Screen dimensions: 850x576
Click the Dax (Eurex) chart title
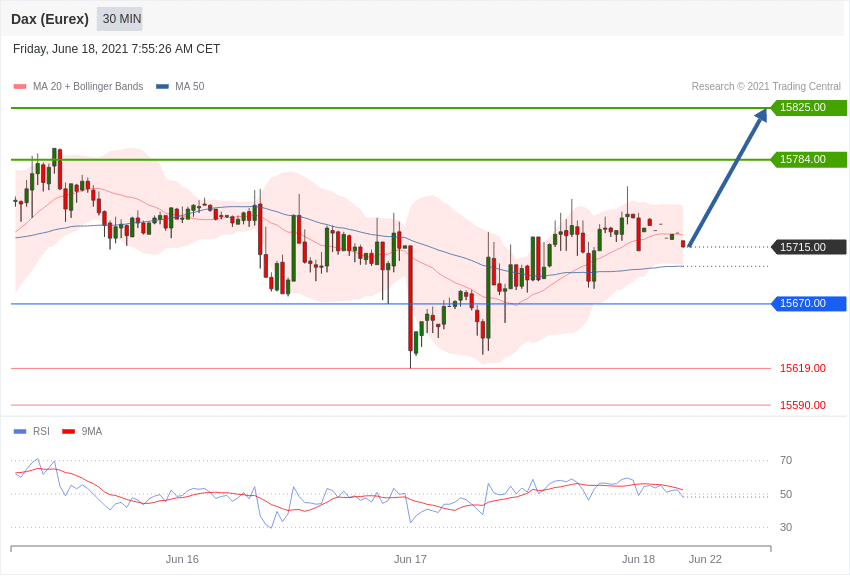50,19
